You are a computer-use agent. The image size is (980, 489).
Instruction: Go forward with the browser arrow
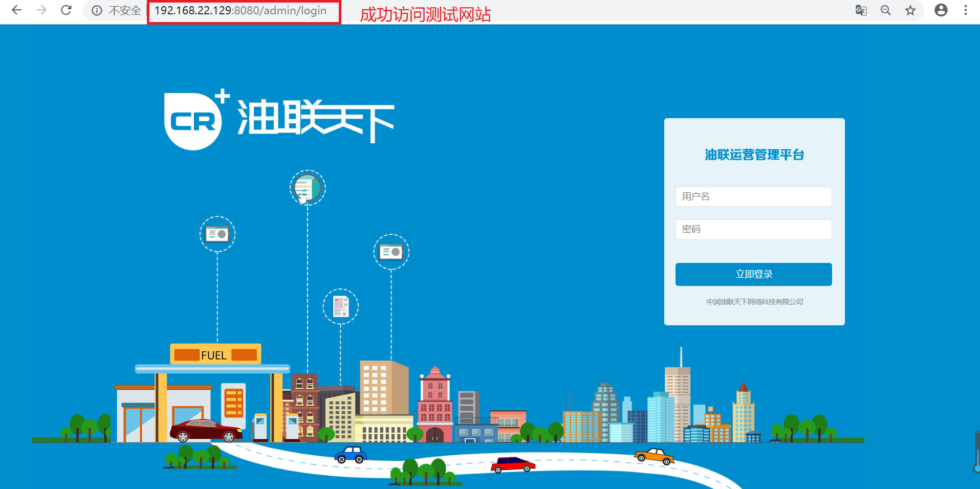41,10
